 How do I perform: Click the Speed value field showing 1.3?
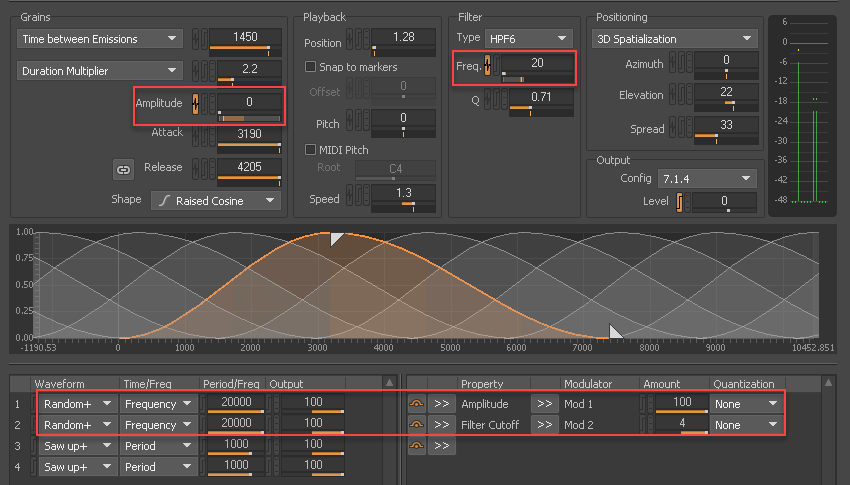pos(403,192)
